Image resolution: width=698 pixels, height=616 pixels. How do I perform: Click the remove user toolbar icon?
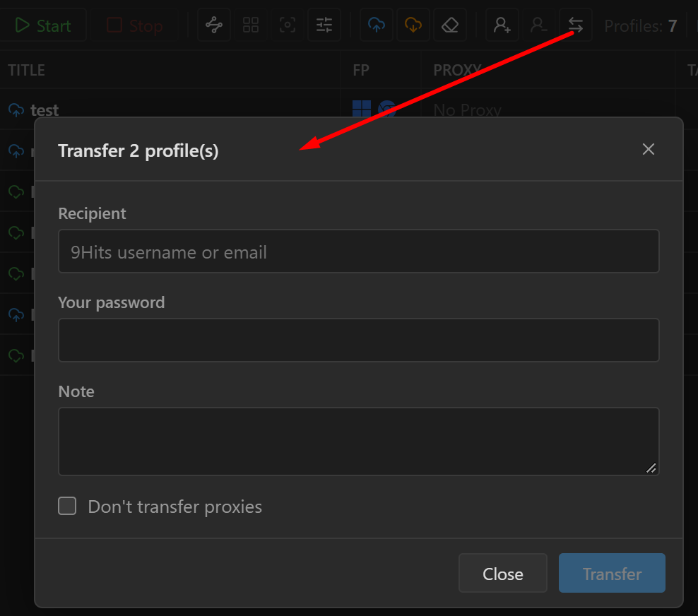click(538, 25)
